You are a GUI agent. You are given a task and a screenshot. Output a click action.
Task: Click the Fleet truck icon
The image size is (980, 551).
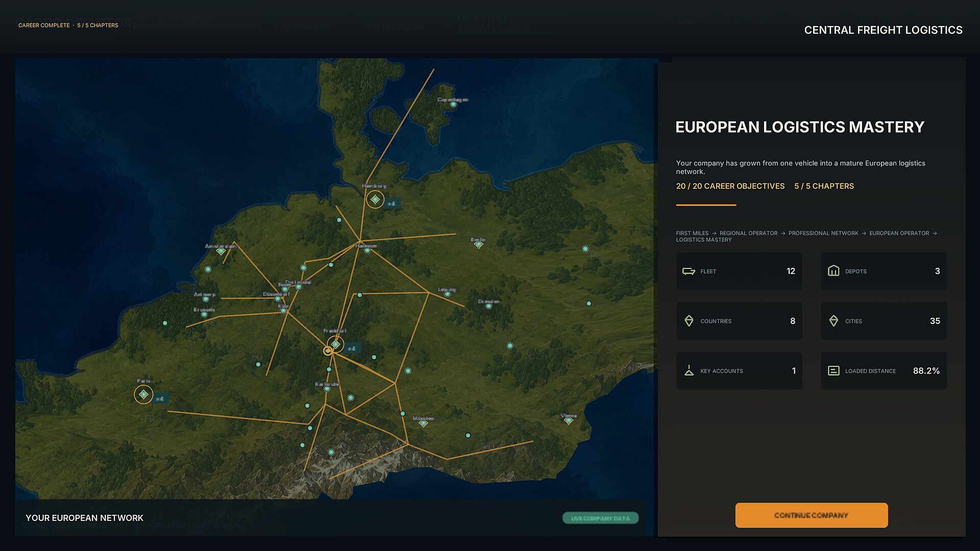coord(689,271)
